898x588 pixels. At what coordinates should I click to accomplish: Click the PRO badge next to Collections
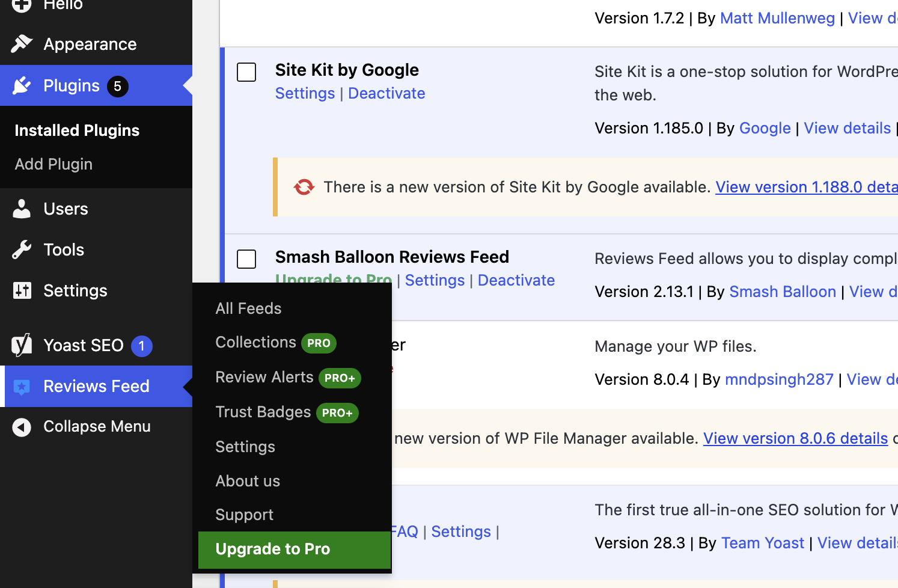[319, 343]
